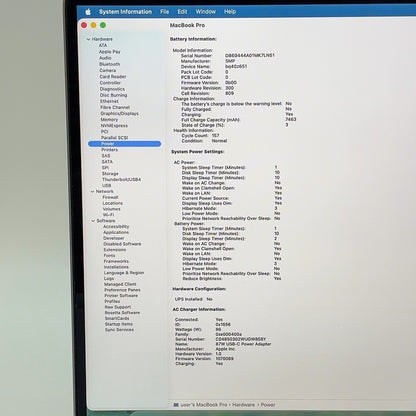Open the Edit menu
Viewport: 416px width, 416px height.
pos(182,12)
